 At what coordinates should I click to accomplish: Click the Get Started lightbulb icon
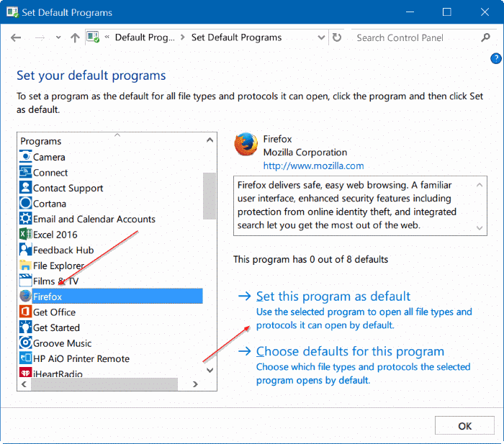(25, 327)
